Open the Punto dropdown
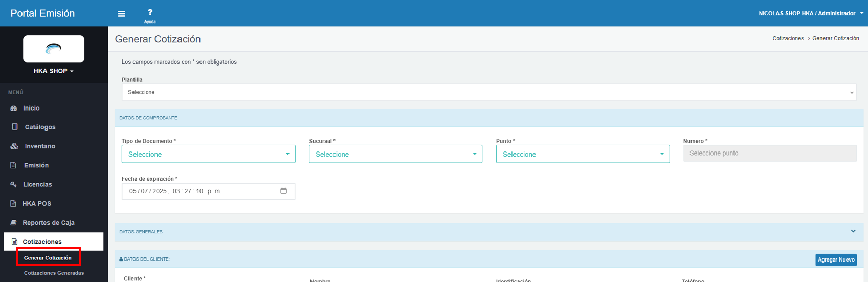868x282 pixels. coord(583,154)
